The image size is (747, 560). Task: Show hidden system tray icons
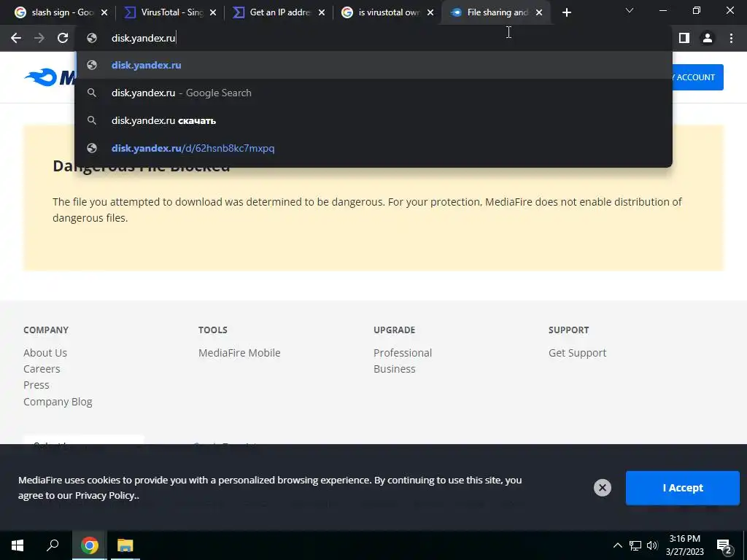pyautogui.click(x=617, y=545)
